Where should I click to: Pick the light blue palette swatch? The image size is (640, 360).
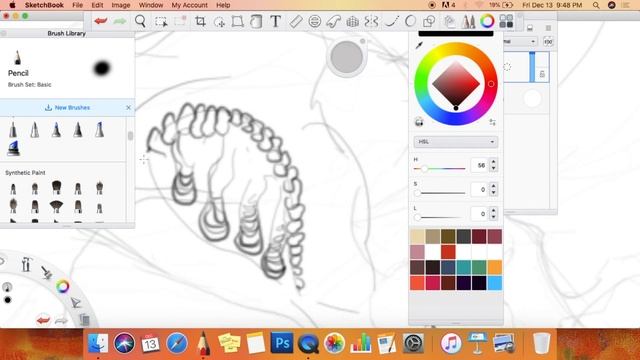point(495,283)
